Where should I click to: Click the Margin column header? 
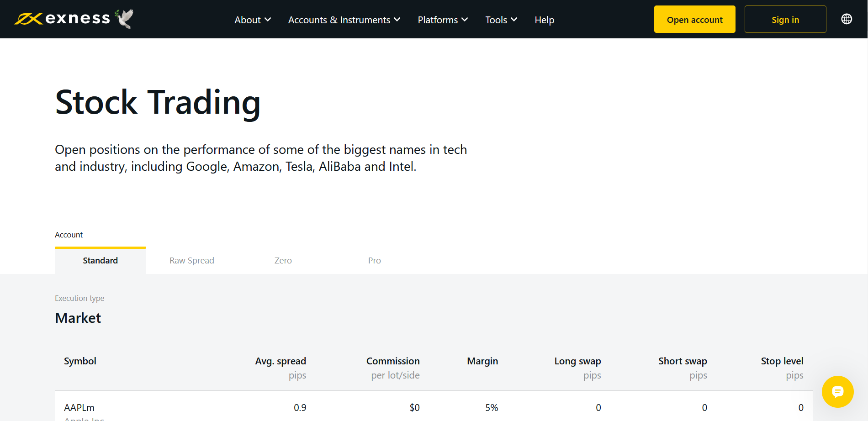pos(482,361)
